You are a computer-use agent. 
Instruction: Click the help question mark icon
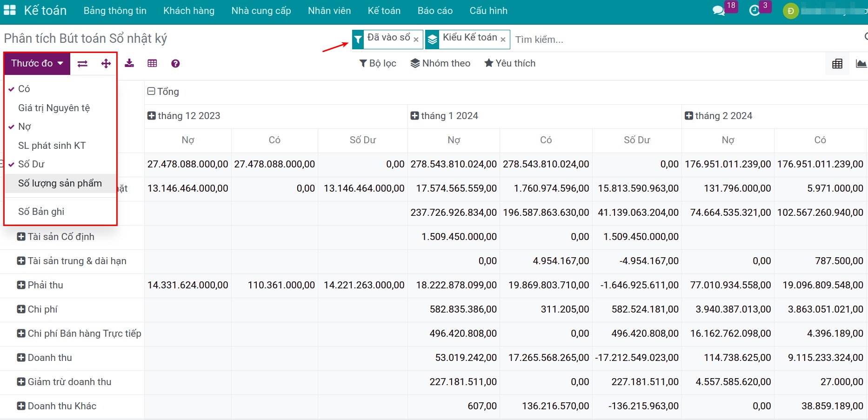[x=175, y=64]
